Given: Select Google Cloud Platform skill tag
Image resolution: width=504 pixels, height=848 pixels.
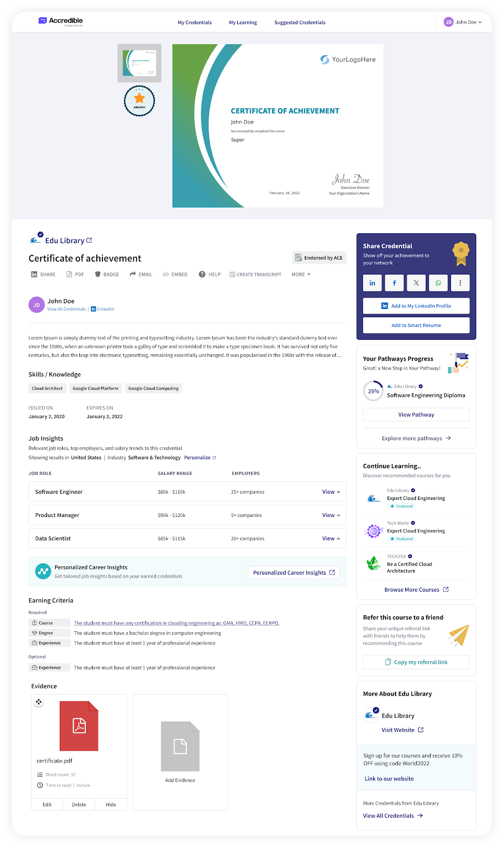Looking at the screenshot, I should [x=95, y=388].
